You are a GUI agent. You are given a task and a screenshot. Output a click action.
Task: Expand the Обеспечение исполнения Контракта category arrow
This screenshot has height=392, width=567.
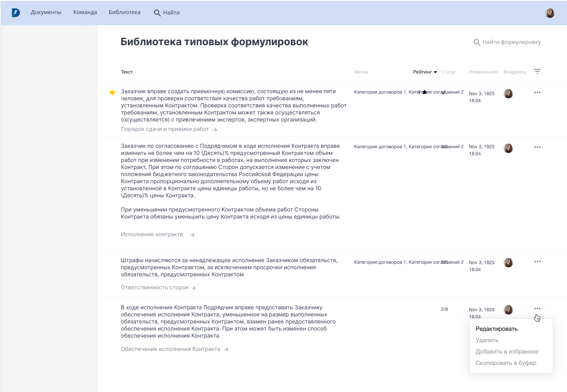point(226,349)
